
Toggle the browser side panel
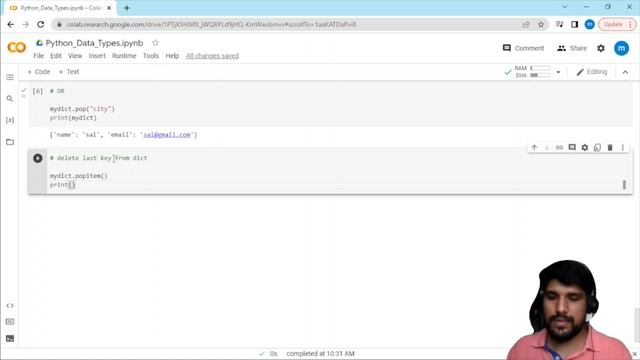coord(575,24)
